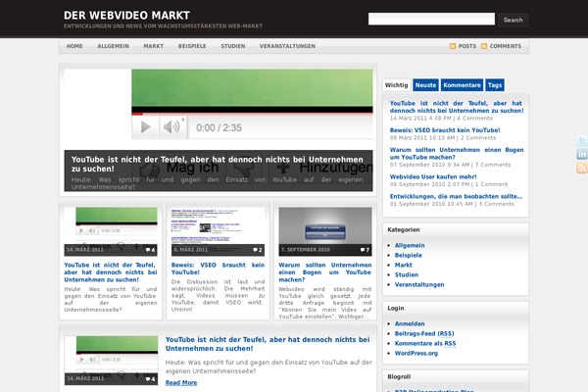
Task: Click the 14. März 2011 post thumbnail in grid
Action: pyautogui.click(x=111, y=231)
